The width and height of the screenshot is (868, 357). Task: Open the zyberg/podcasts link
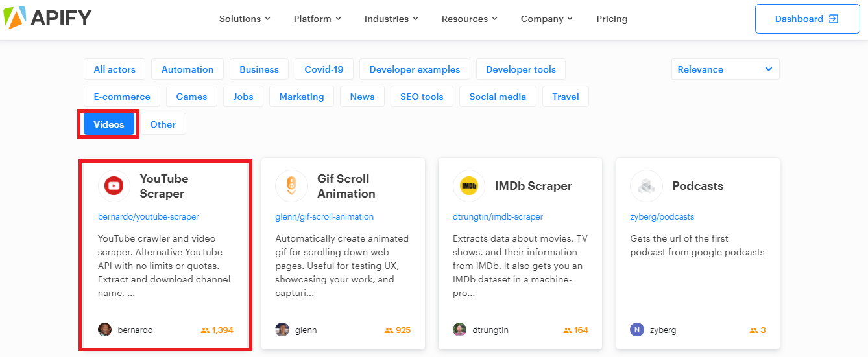pyautogui.click(x=662, y=216)
